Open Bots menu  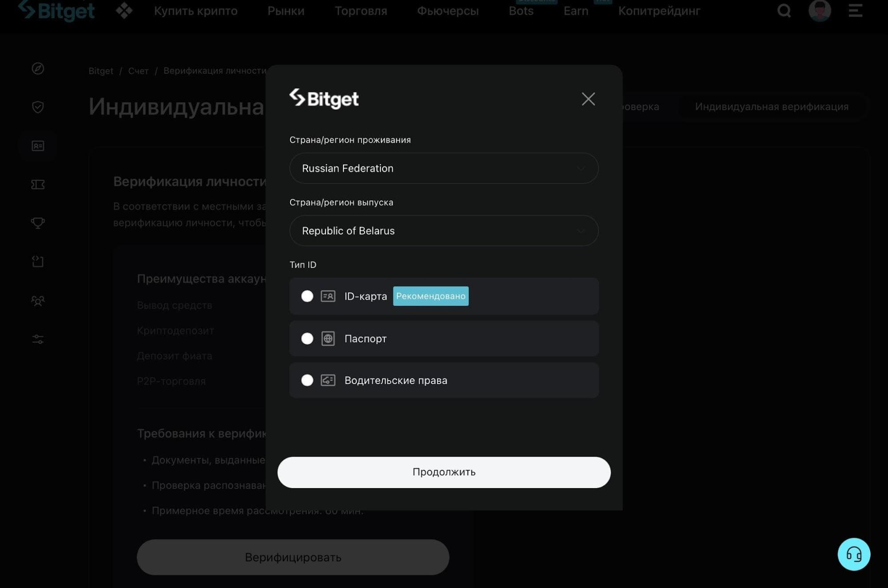[521, 11]
